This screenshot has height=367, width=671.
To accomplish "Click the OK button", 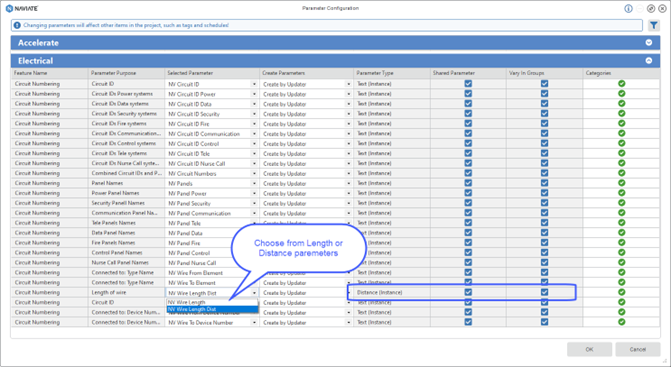I will [589, 349].
